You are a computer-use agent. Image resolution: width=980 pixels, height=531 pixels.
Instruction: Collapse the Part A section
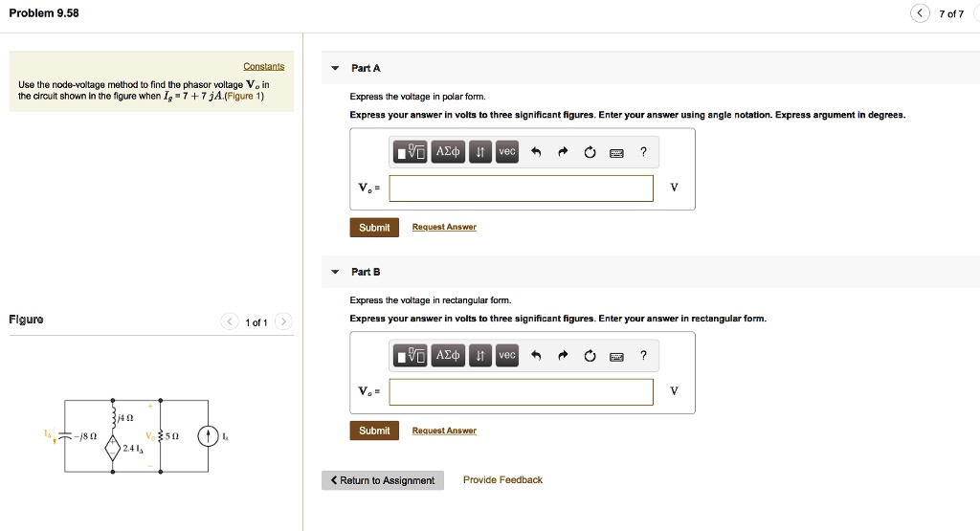[335, 68]
